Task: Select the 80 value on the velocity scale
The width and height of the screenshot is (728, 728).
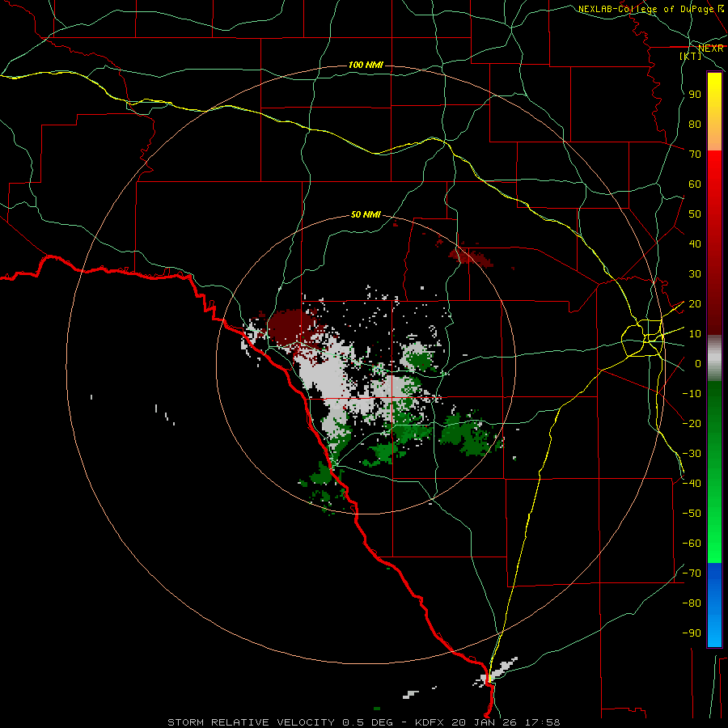Action: coord(695,124)
